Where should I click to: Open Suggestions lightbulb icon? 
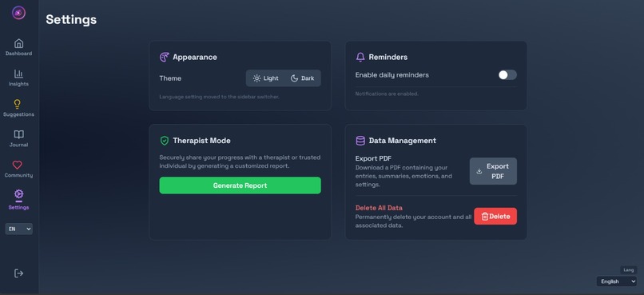pos(18,104)
